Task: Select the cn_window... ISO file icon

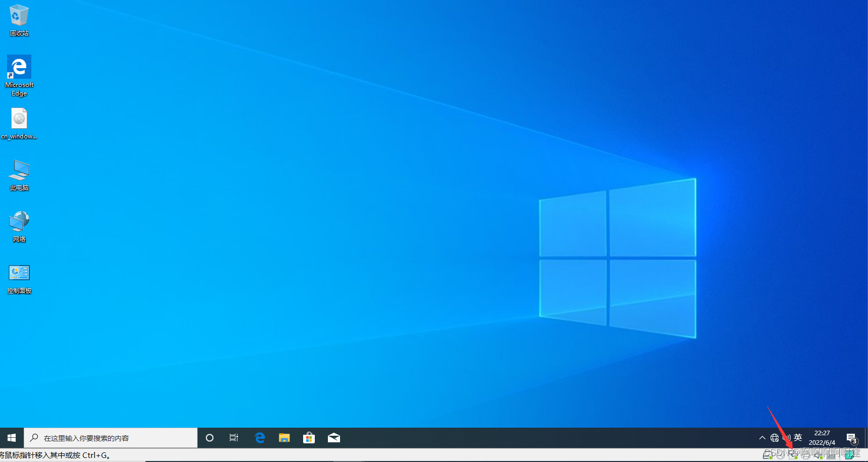Action: click(x=19, y=124)
